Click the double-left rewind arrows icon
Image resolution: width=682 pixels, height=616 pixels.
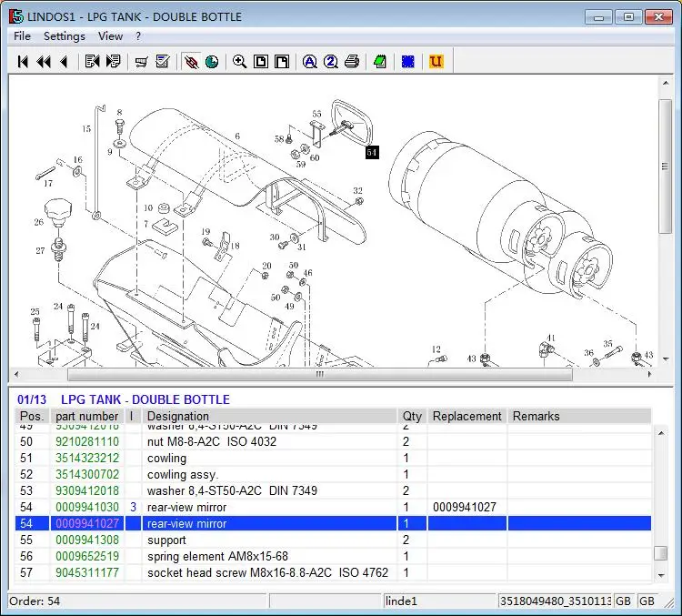tap(44, 62)
